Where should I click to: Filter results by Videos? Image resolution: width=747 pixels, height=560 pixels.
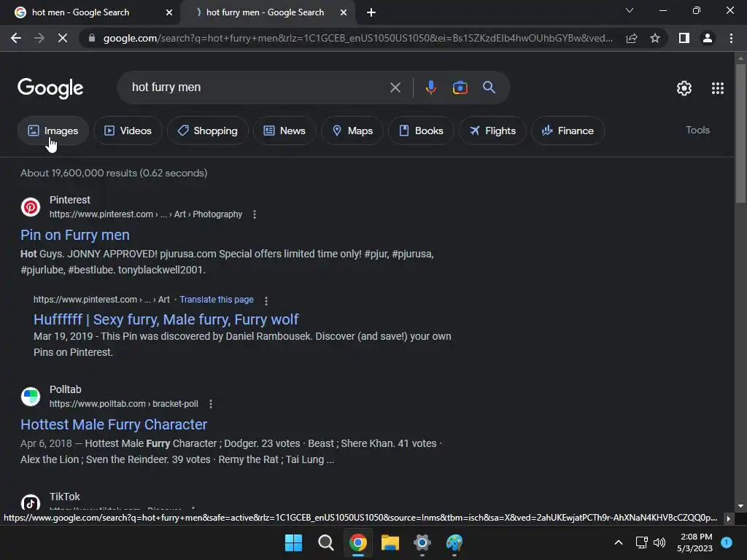pos(128,131)
